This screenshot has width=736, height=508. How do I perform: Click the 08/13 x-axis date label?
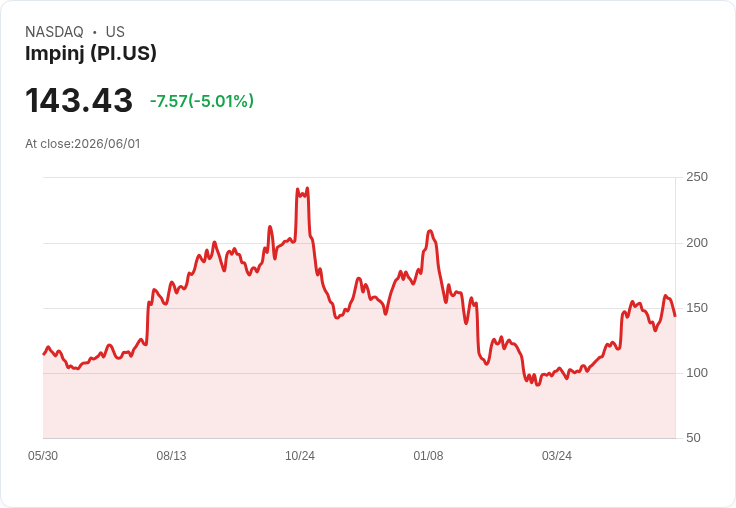pyautogui.click(x=171, y=455)
